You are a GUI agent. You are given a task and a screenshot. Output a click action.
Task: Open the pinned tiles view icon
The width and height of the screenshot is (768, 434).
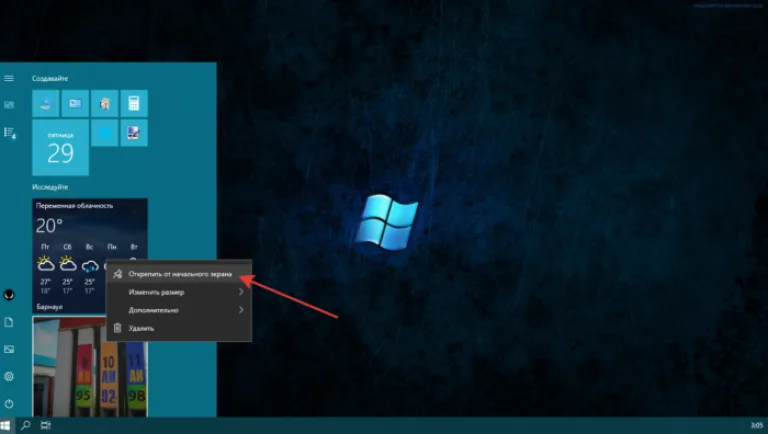pos(9,105)
